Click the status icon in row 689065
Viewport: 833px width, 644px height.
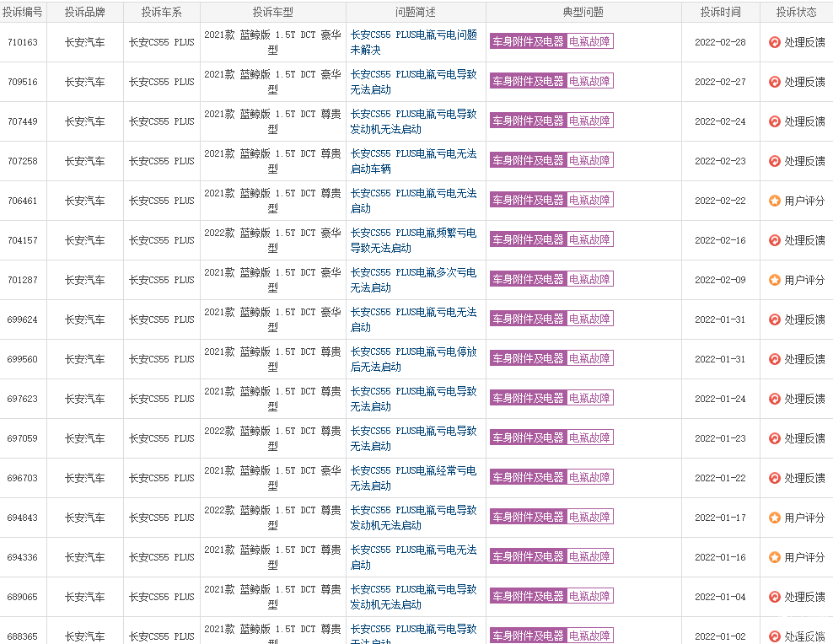(775, 598)
